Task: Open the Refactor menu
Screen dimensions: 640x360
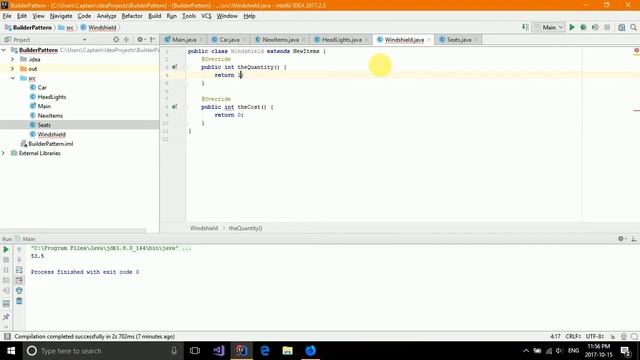Action: click(x=132, y=16)
